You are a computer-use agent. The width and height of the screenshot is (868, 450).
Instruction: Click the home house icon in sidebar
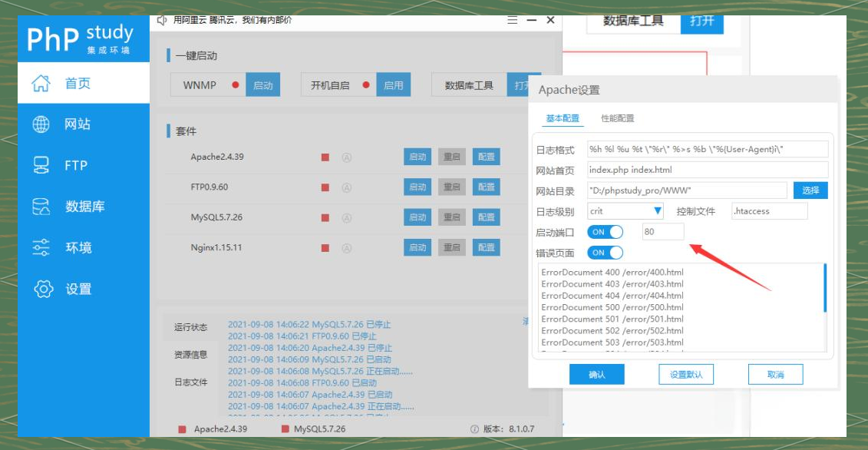pos(41,83)
